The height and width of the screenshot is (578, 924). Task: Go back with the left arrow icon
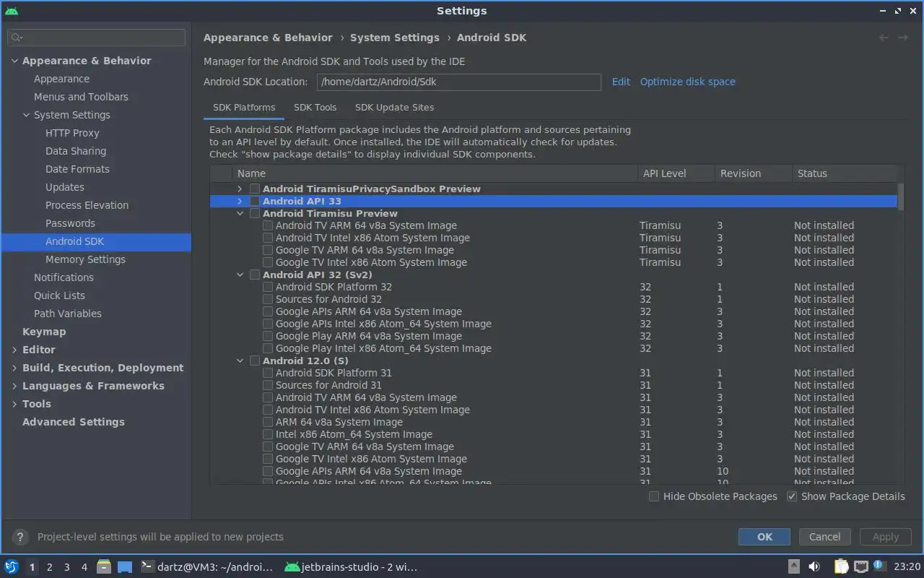pyautogui.click(x=884, y=38)
